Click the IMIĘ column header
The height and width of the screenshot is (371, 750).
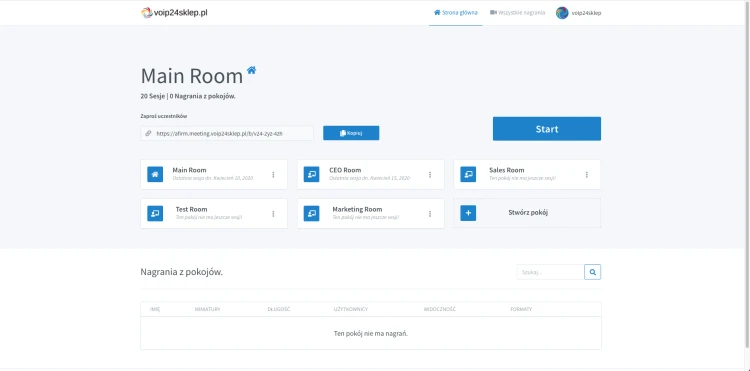(155, 309)
